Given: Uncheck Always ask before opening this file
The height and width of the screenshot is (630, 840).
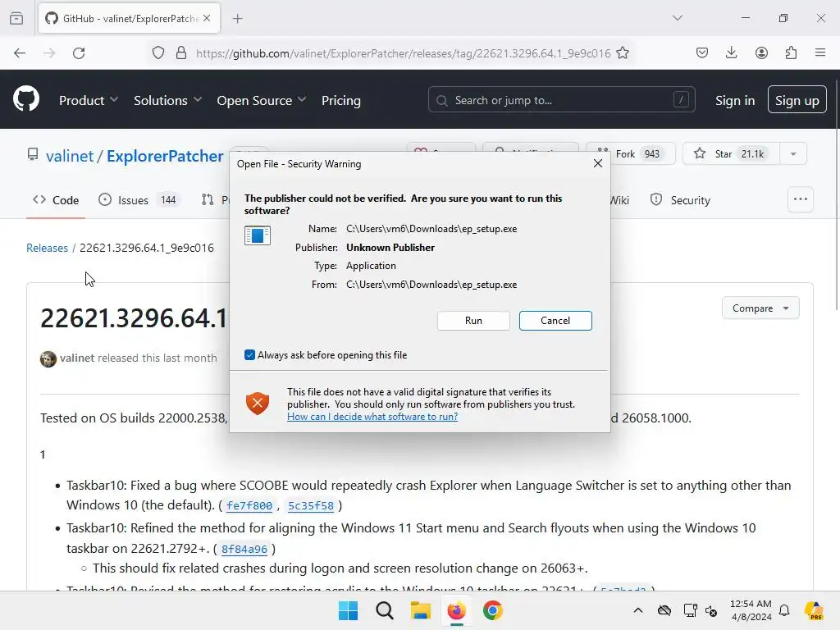Looking at the screenshot, I should click(x=249, y=354).
